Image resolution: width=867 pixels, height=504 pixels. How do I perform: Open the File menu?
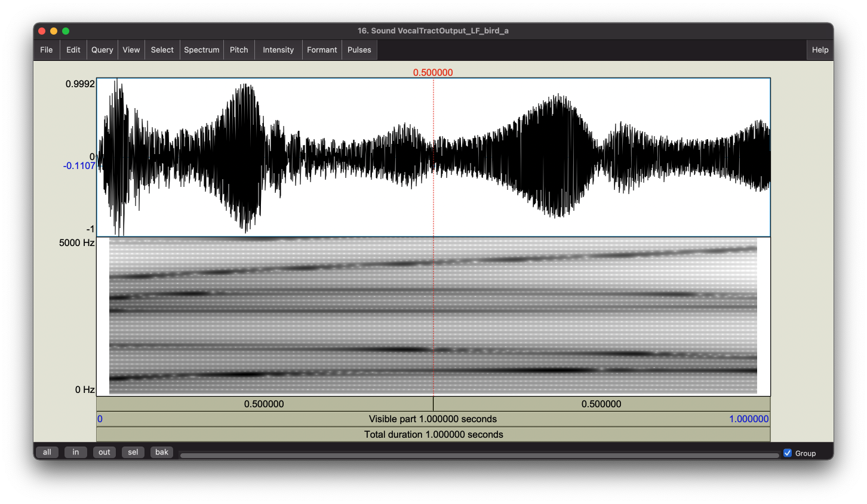point(47,50)
